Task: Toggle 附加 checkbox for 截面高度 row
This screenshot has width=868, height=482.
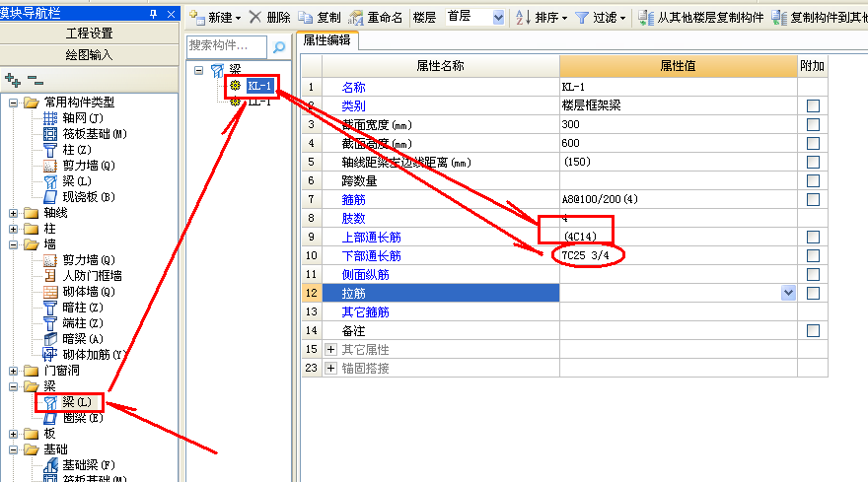Action: pos(813,143)
